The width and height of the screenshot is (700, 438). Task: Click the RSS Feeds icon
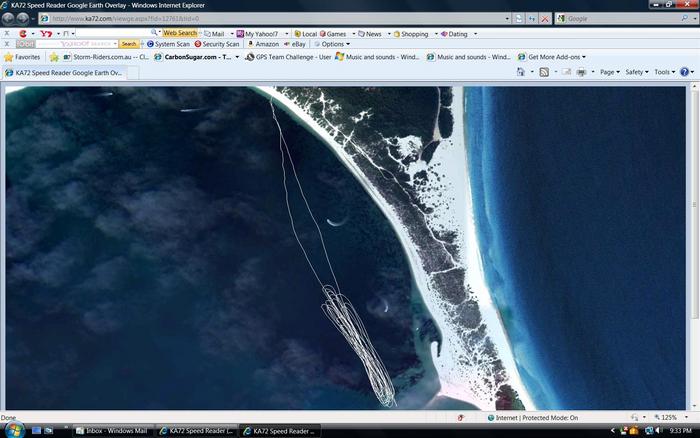click(544, 72)
